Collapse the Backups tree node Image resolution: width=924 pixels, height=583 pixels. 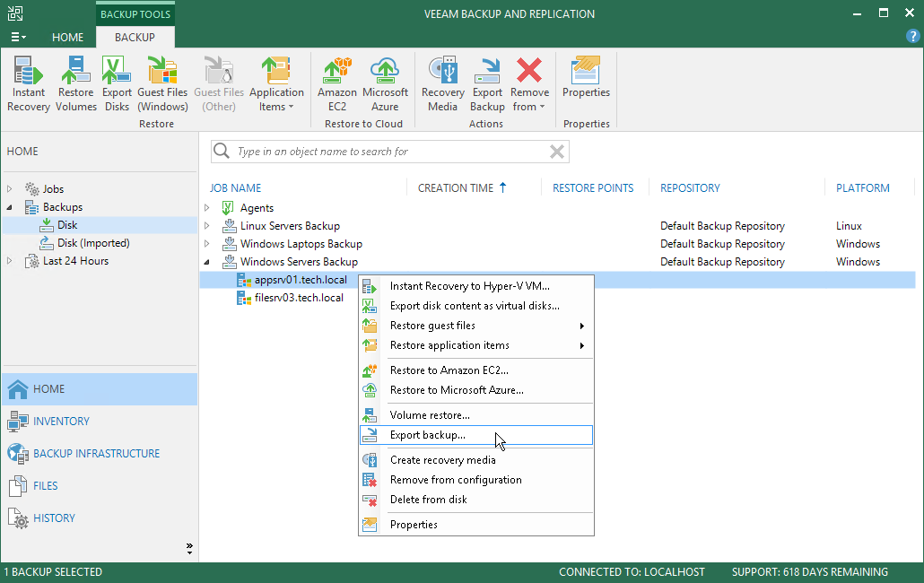pos(10,207)
